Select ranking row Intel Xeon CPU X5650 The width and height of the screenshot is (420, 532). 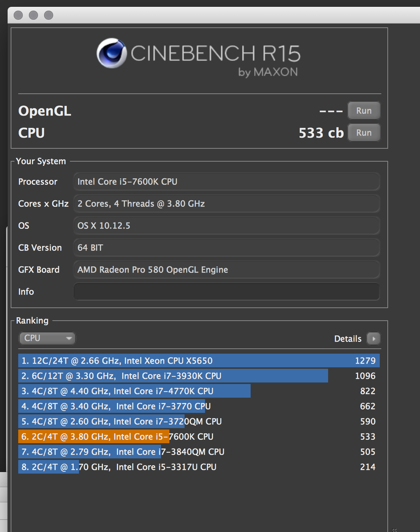(x=199, y=360)
